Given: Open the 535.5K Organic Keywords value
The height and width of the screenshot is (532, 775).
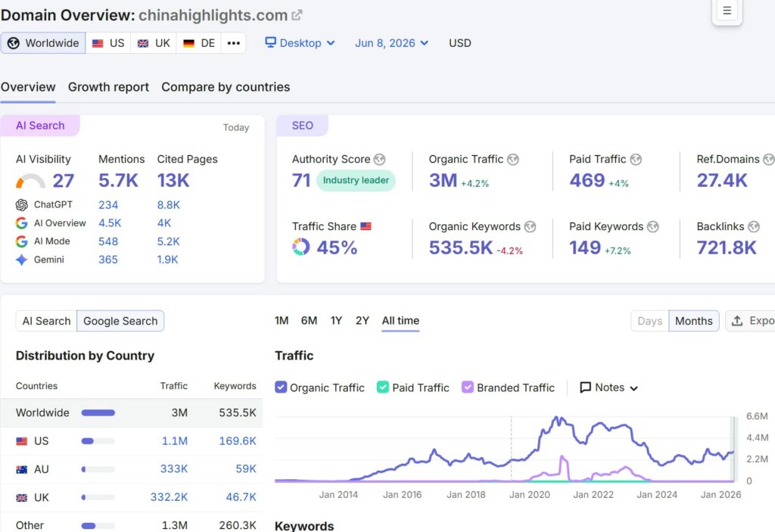Looking at the screenshot, I should coord(461,247).
